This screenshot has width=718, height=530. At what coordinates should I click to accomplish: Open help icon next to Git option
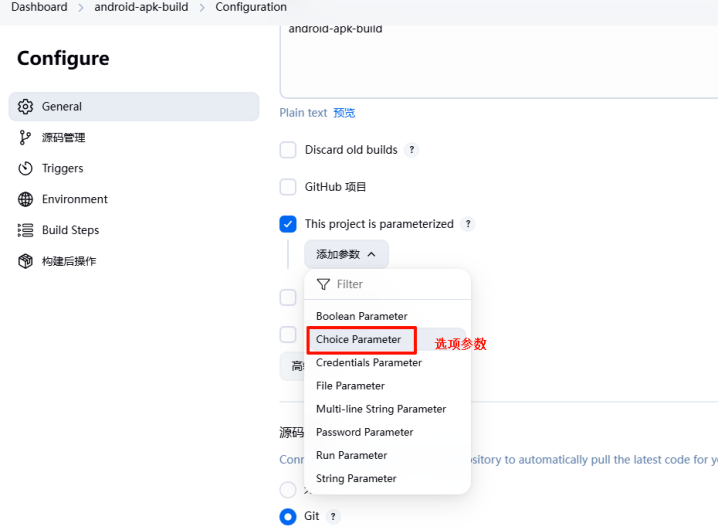(333, 517)
